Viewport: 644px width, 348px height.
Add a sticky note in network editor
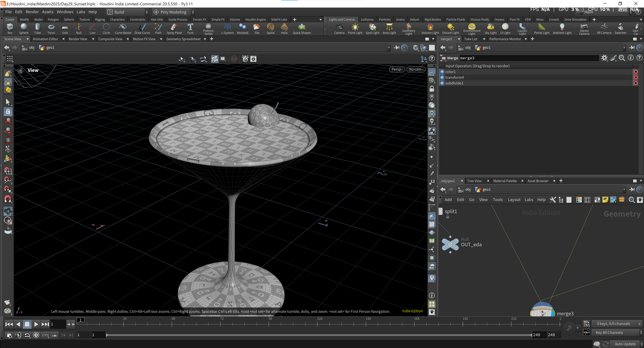[x=605, y=200]
